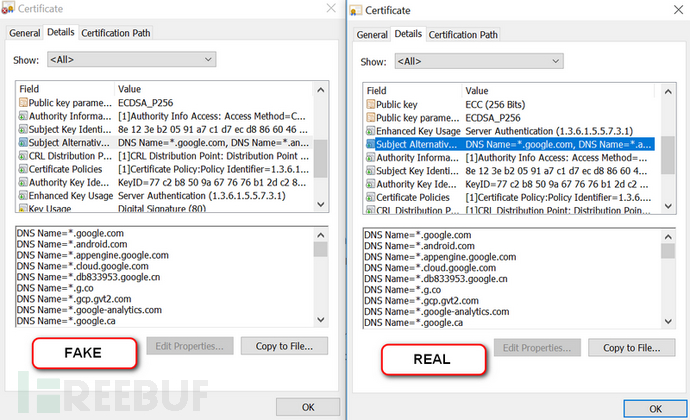Click Authority Key Identifier icon in FAKE window
This screenshot has height=420, width=690.
[x=23, y=182]
